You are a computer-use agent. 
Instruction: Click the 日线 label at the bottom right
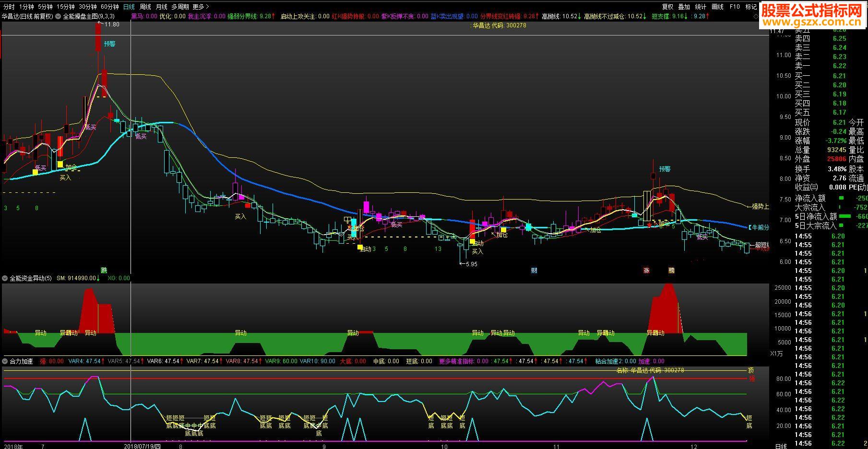(x=781, y=446)
